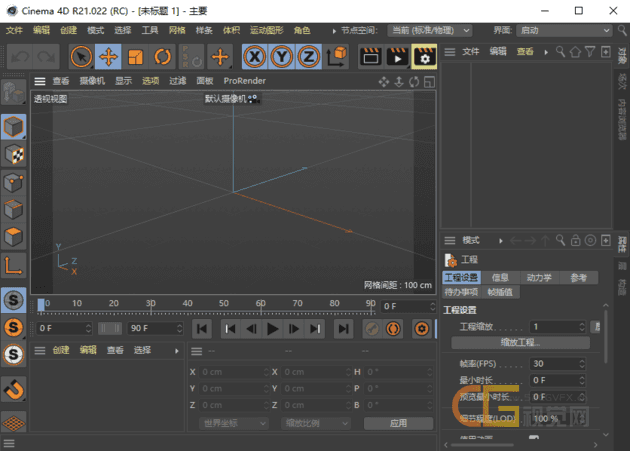Switch to the 动力学 tab

[539, 277]
